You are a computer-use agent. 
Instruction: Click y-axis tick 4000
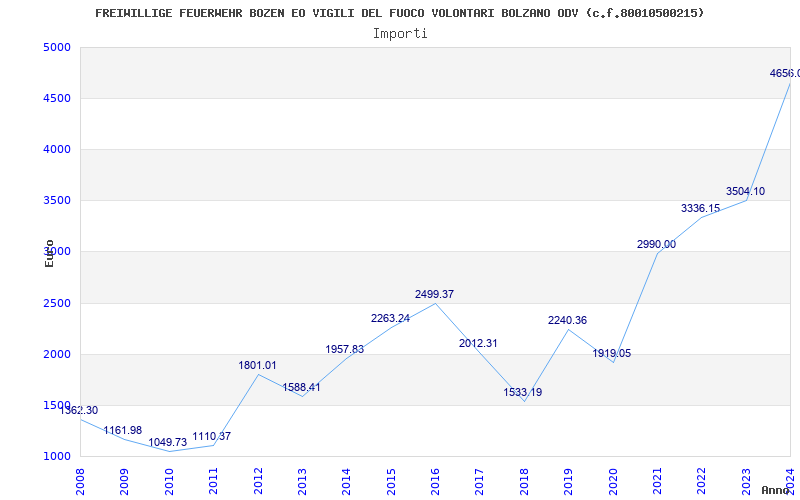(x=57, y=149)
